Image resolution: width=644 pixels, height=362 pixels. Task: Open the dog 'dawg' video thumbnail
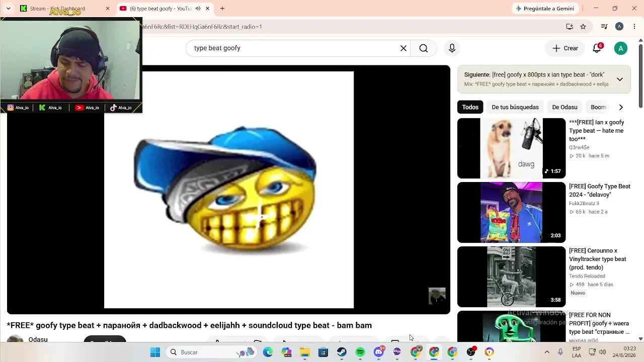coord(511,148)
